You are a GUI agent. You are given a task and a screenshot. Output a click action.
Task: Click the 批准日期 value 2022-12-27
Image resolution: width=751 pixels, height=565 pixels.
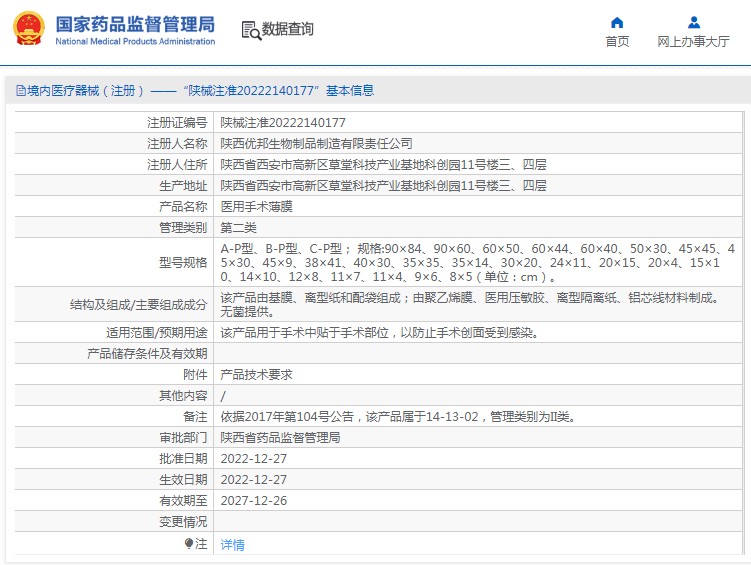(253, 459)
